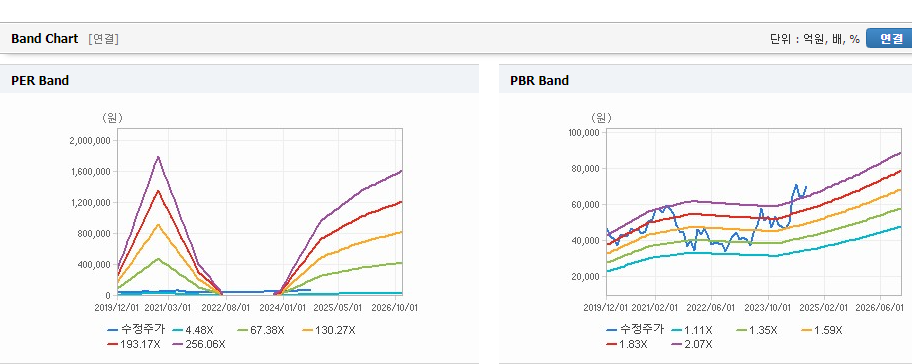Click the 100,000 axis label in PBR chart
This screenshot has height=364, width=912.
583,133
